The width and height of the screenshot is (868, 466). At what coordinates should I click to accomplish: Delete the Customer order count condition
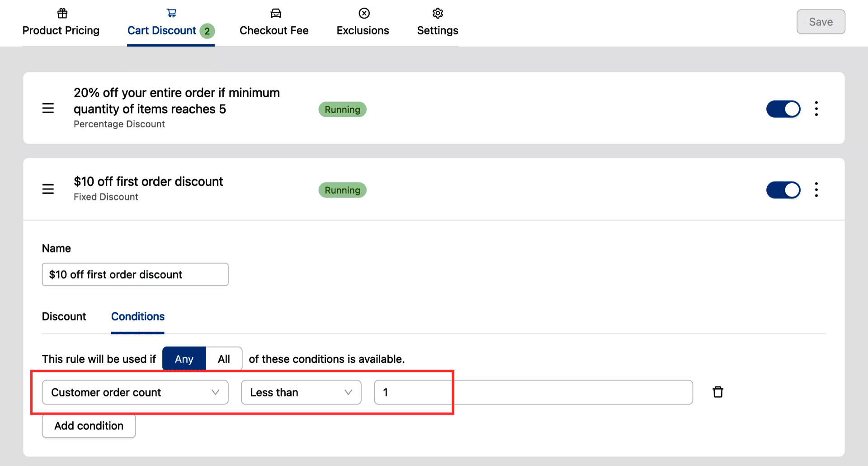[x=718, y=392]
